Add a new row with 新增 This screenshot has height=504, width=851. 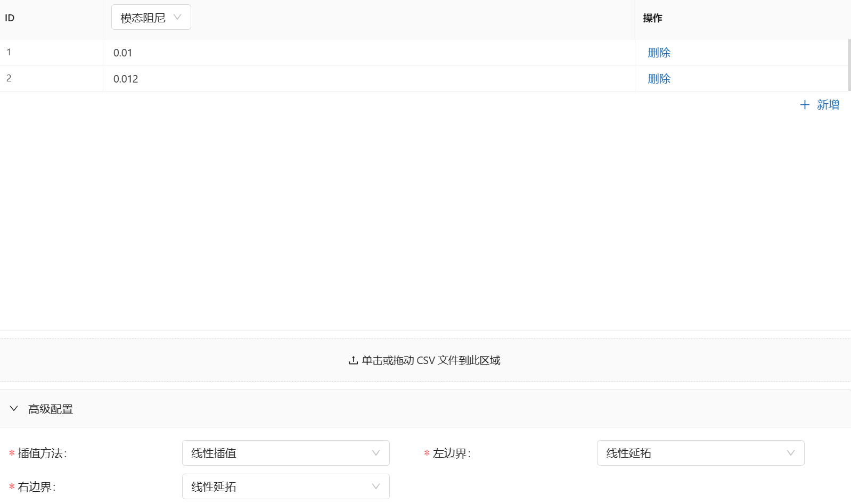[x=820, y=105]
